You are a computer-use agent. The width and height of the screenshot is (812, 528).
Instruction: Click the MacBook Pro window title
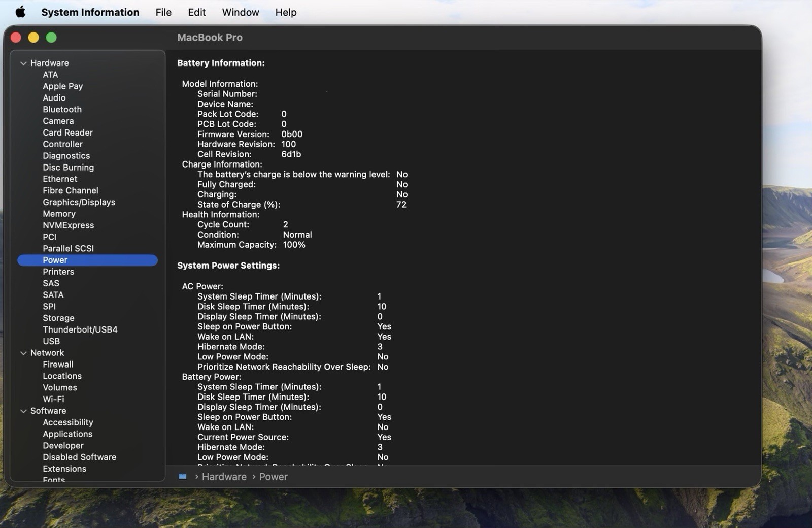(x=210, y=38)
